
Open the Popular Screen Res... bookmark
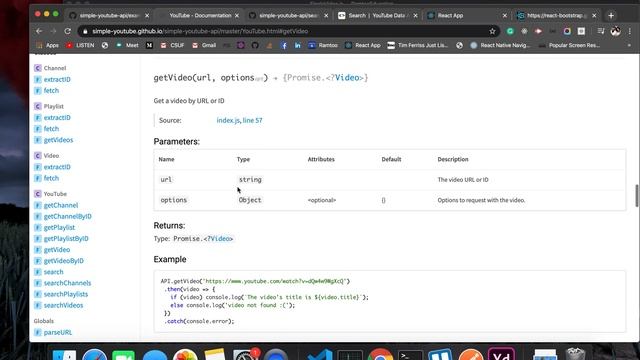[569, 45]
